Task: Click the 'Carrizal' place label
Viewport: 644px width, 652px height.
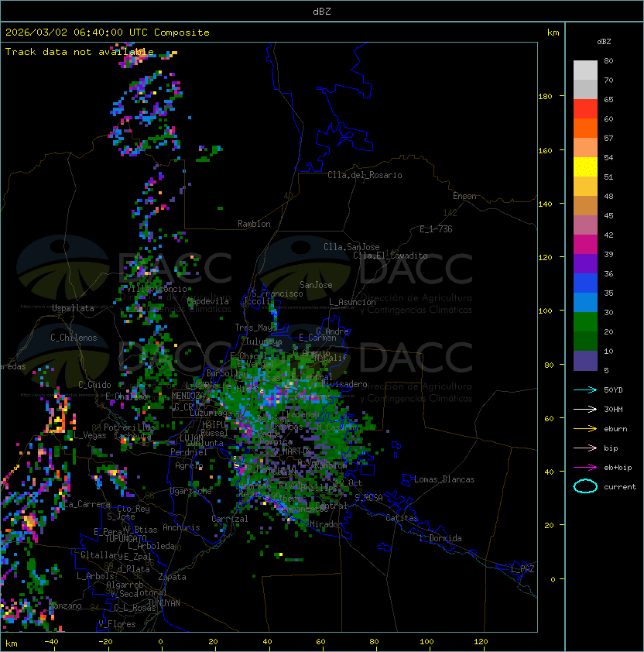Action: coord(230,519)
